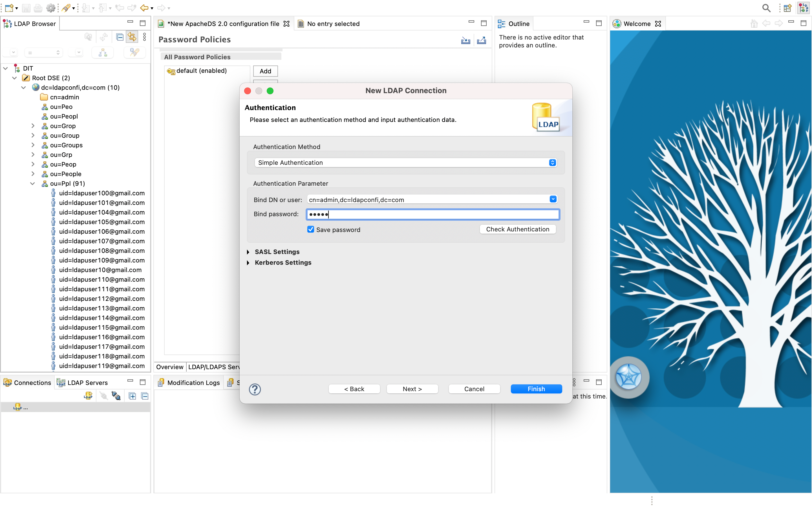Click the Finish button
This screenshot has height=508, width=812.
tap(536, 389)
